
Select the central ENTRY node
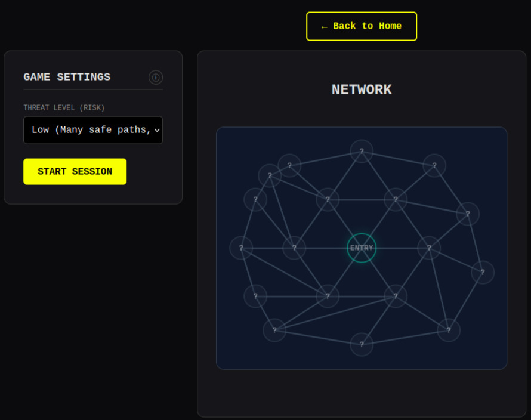(362, 248)
